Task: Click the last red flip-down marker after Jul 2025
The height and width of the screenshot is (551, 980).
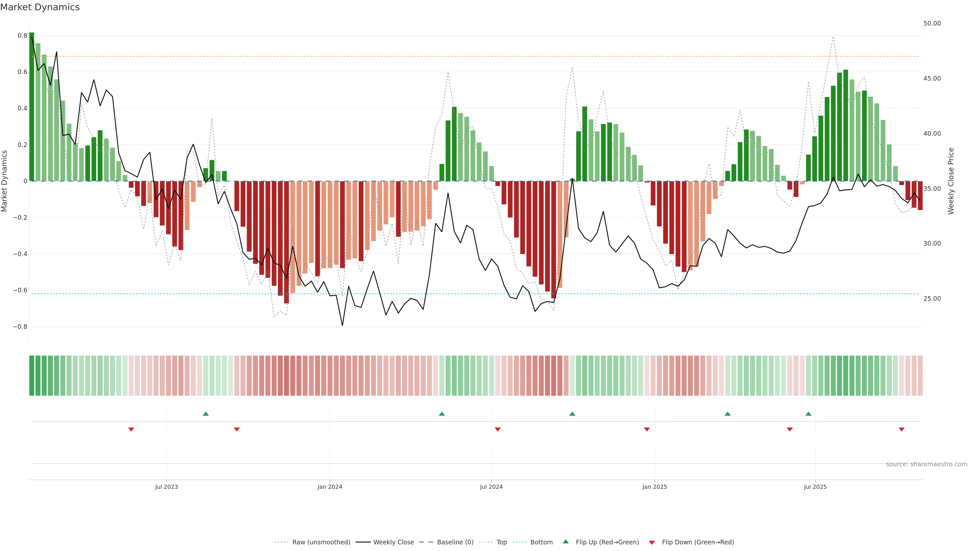Action: click(901, 429)
